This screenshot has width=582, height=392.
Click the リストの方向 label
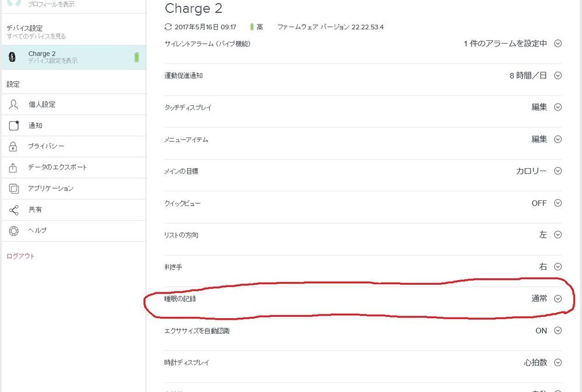click(x=181, y=235)
